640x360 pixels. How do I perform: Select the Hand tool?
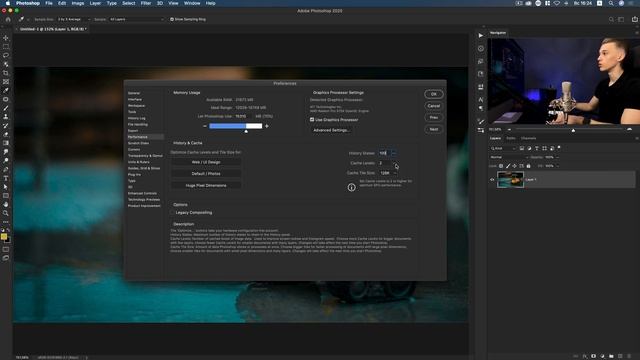[6, 204]
